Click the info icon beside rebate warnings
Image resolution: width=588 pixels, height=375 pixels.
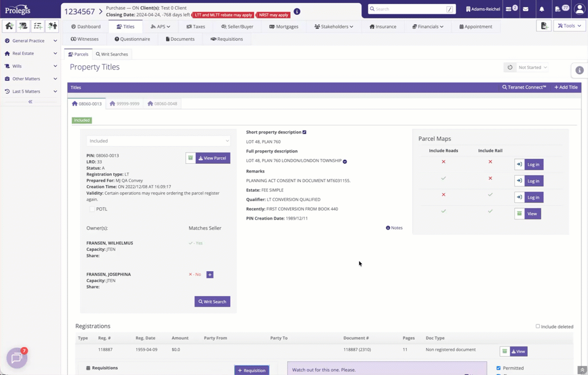(x=297, y=12)
